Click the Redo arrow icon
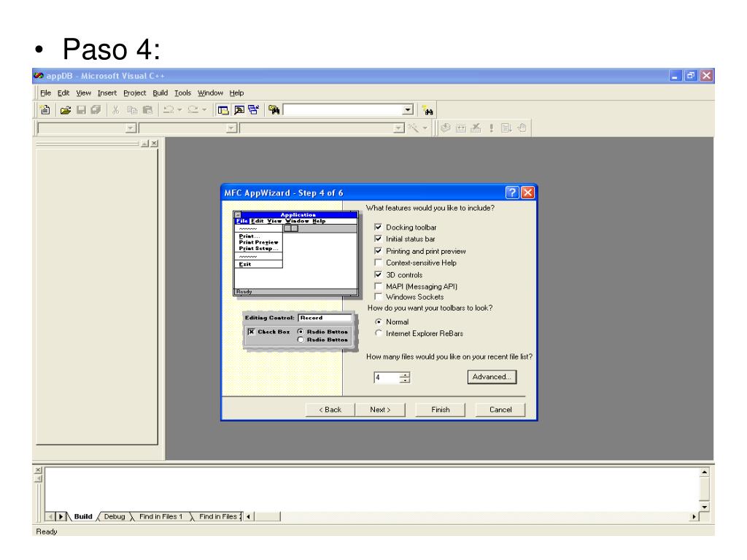This screenshot has width=747, height=560. tap(193, 110)
